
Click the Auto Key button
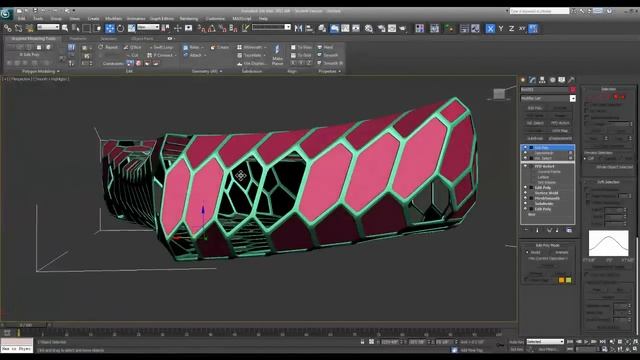point(516,342)
